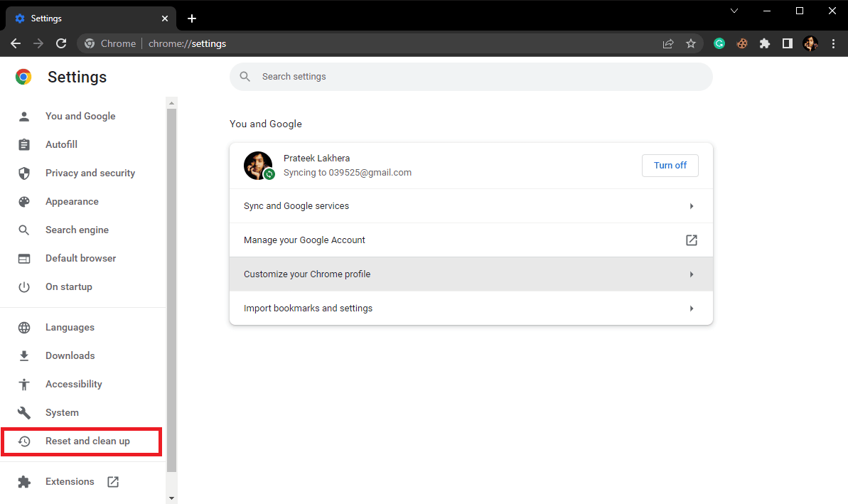Screen dimensions: 848x504
Task: Expand Sync and Google services
Action: pyautogui.click(x=471, y=206)
